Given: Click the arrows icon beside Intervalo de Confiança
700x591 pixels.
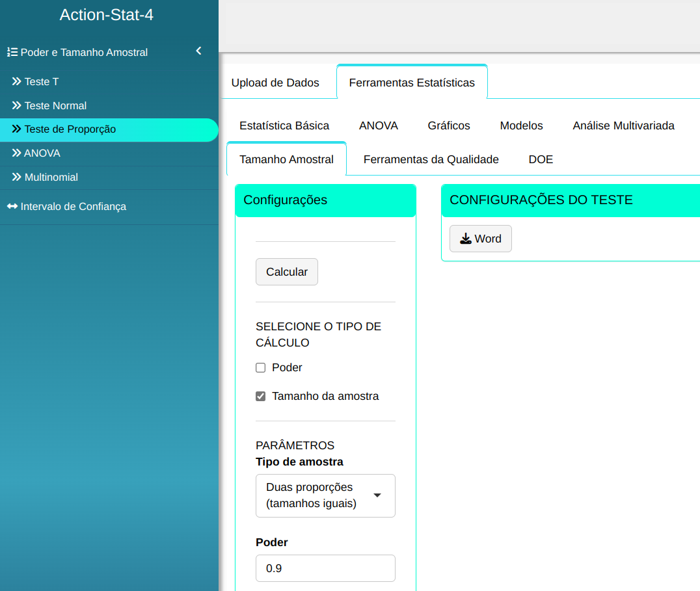Looking at the screenshot, I should click(x=12, y=207).
